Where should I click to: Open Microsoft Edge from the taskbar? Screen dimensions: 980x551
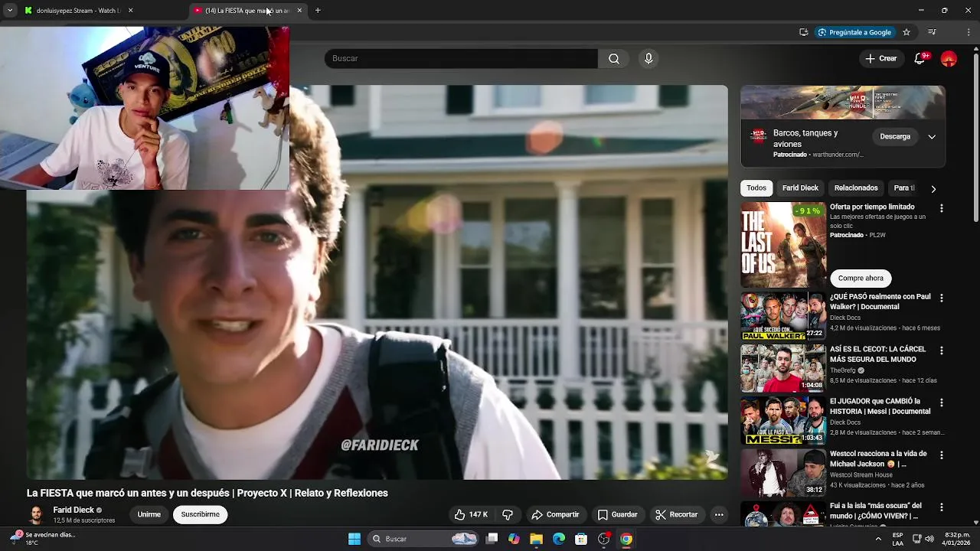(559, 539)
